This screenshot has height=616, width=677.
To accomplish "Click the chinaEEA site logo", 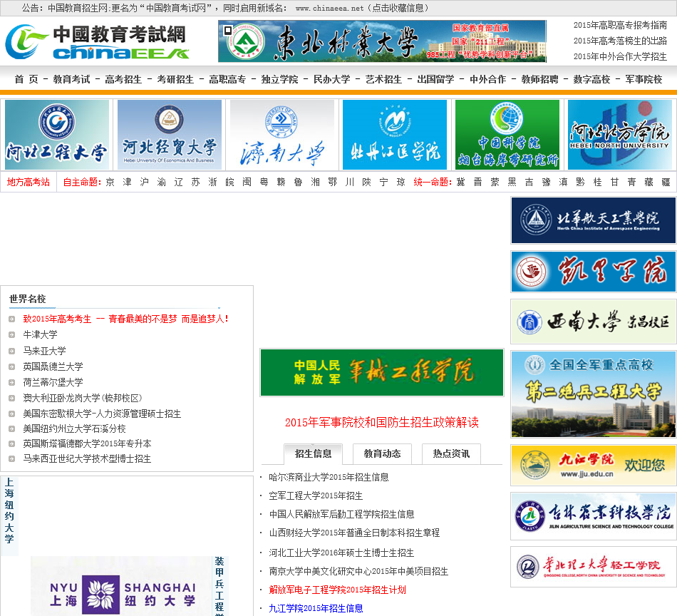I will point(97,42).
